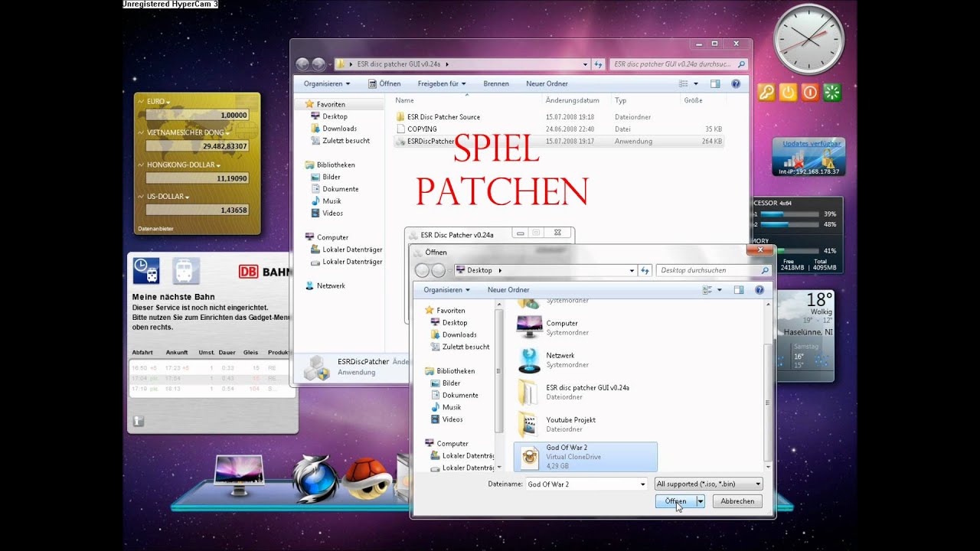
Task: Click Öffnen button in the dialog
Action: coord(675,501)
